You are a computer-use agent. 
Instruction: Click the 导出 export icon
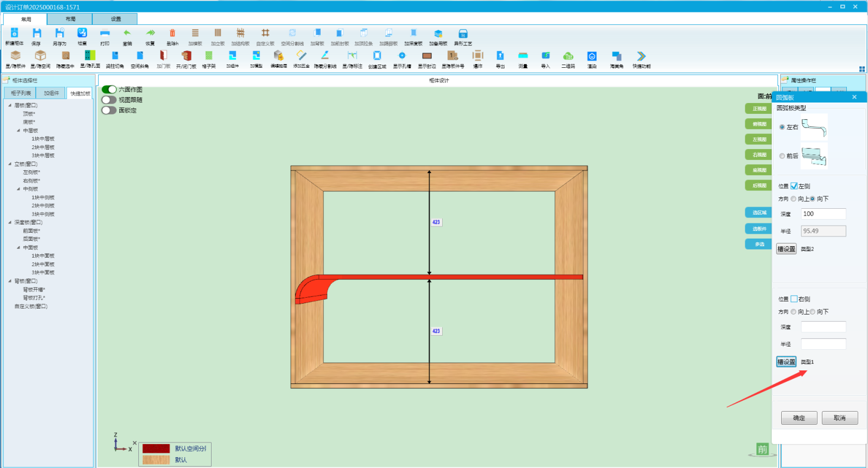pos(500,55)
